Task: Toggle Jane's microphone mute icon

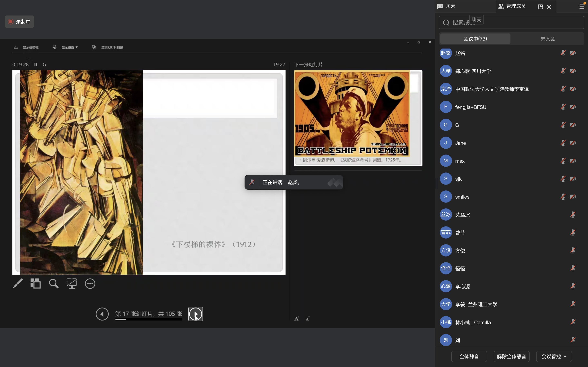Action: click(563, 143)
